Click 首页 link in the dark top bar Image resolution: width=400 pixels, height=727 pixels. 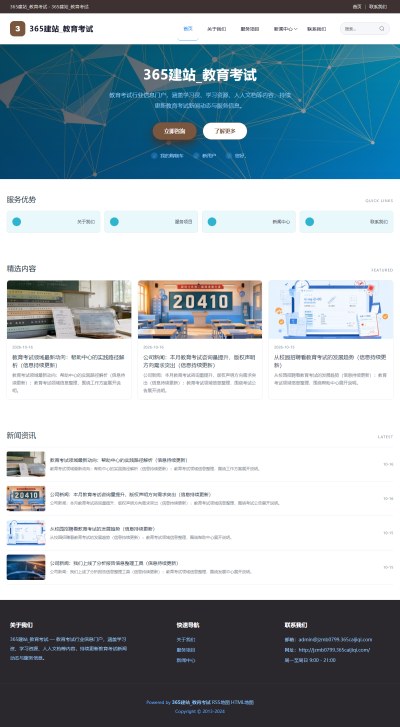(357, 6)
